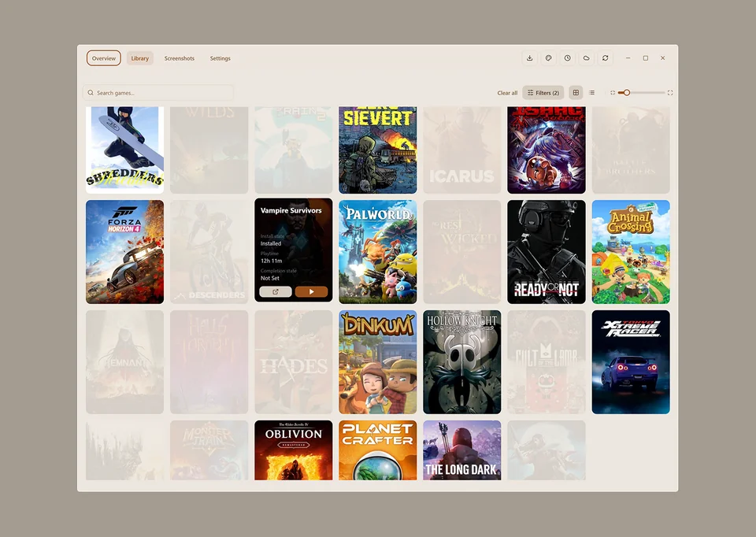The image size is (756, 537).
Task: Click the "Installed" install state value
Action: (x=270, y=243)
